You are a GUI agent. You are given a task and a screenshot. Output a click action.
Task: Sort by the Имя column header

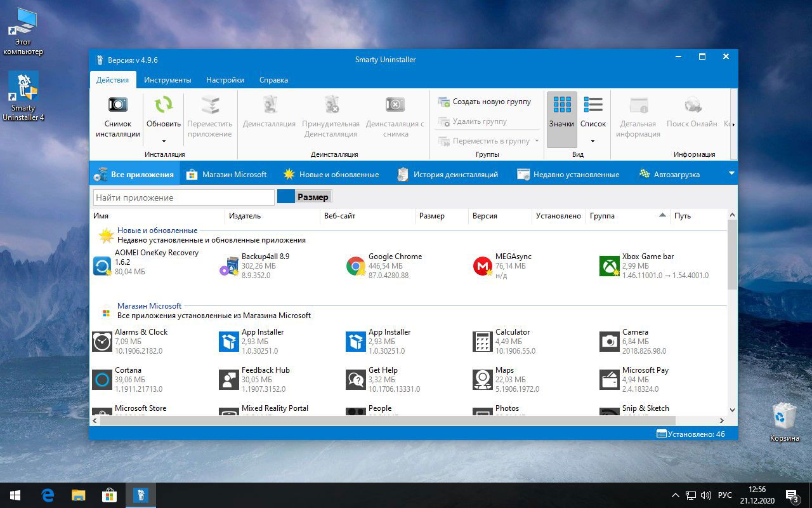(x=157, y=216)
